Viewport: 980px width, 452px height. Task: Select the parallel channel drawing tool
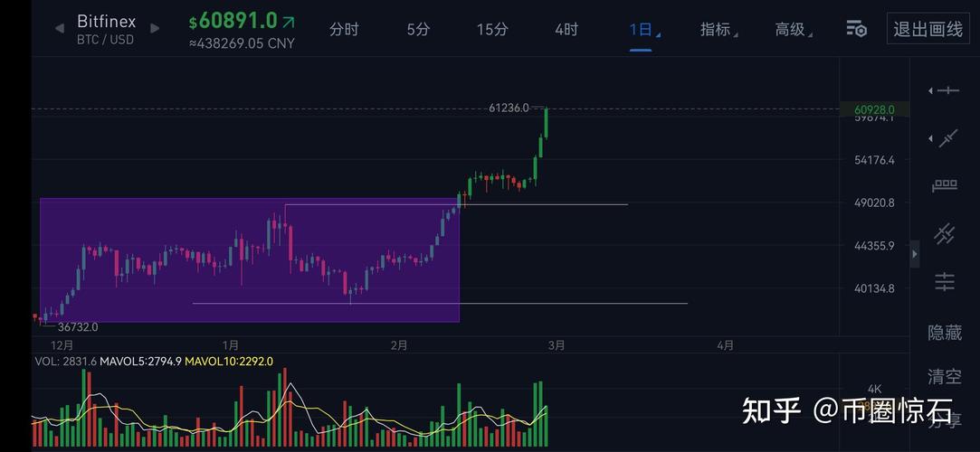click(945, 234)
